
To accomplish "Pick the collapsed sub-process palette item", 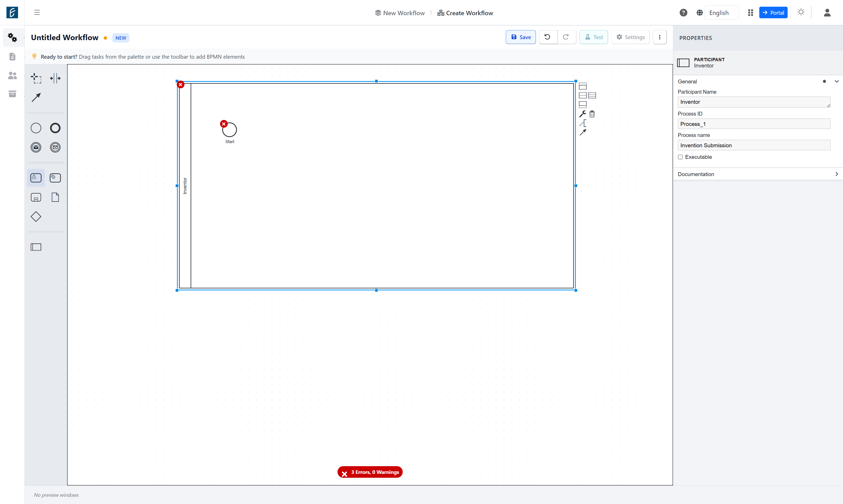I will click(36, 197).
